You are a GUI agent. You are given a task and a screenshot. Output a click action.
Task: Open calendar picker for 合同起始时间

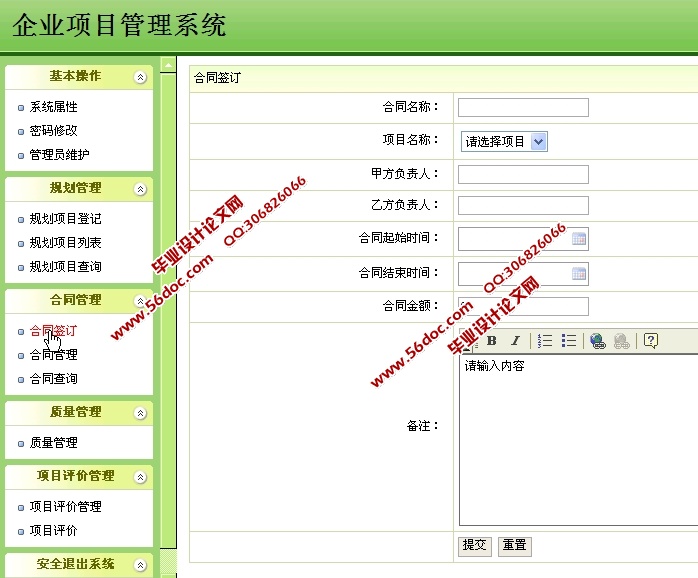pos(579,239)
